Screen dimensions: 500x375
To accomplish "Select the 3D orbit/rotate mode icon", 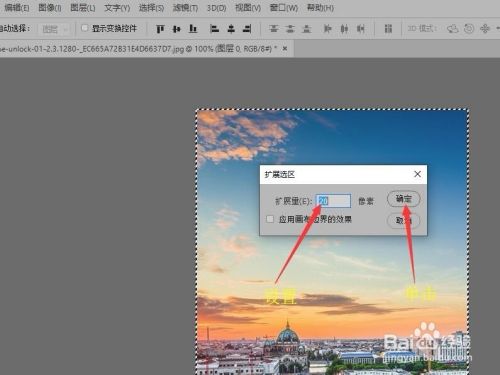I will click(x=452, y=29).
